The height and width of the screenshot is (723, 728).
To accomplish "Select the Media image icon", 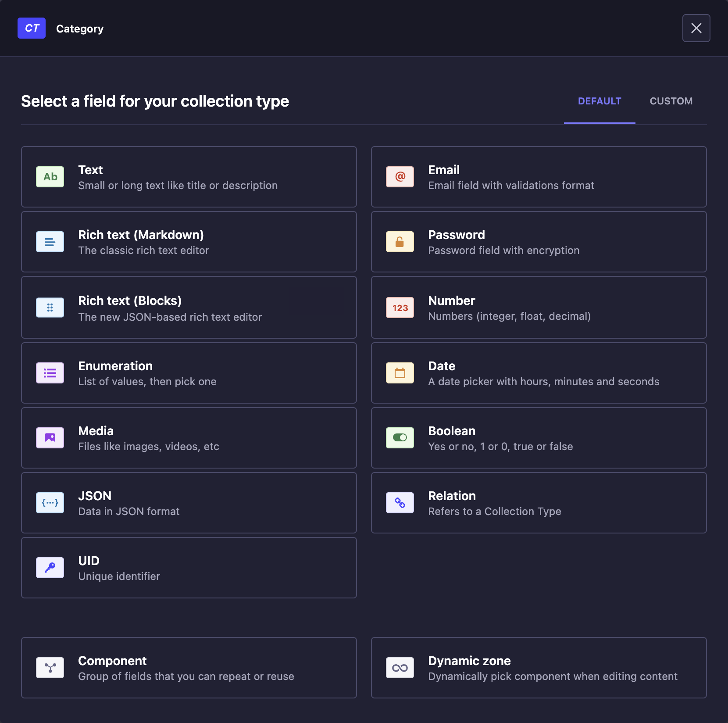I will [x=50, y=438].
